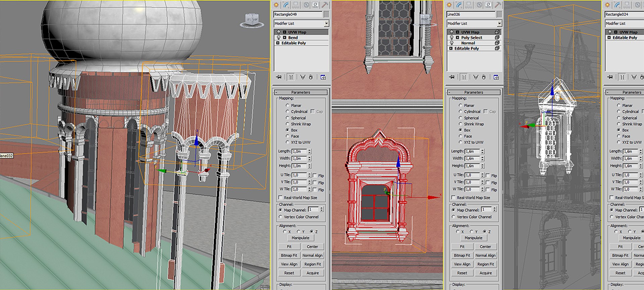Select Shrink Wrap mapping in Line026 panel
Screen dimensions: 644x290
tap(461, 124)
